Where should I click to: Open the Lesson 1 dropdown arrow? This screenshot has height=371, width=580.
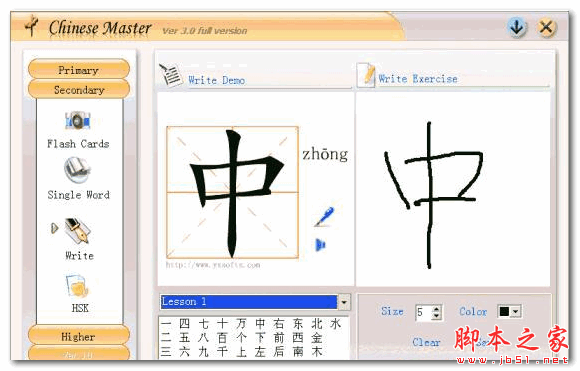(344, 302)
